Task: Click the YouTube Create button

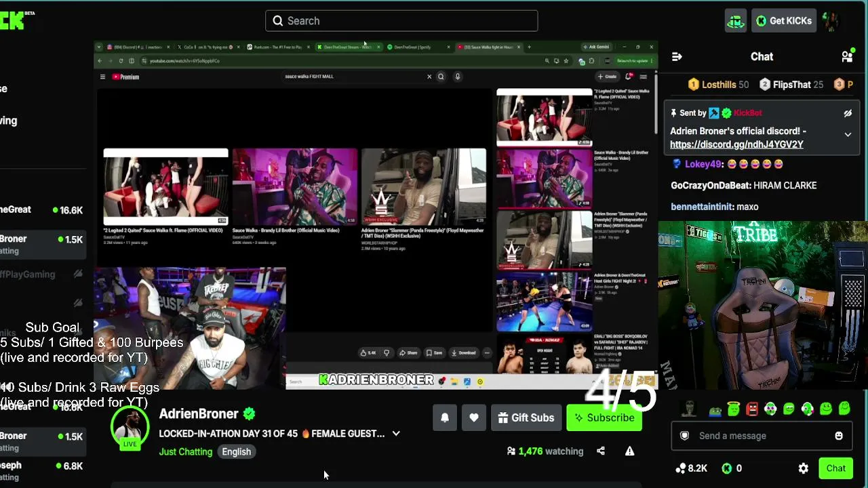Action: (x=607, y=77)
